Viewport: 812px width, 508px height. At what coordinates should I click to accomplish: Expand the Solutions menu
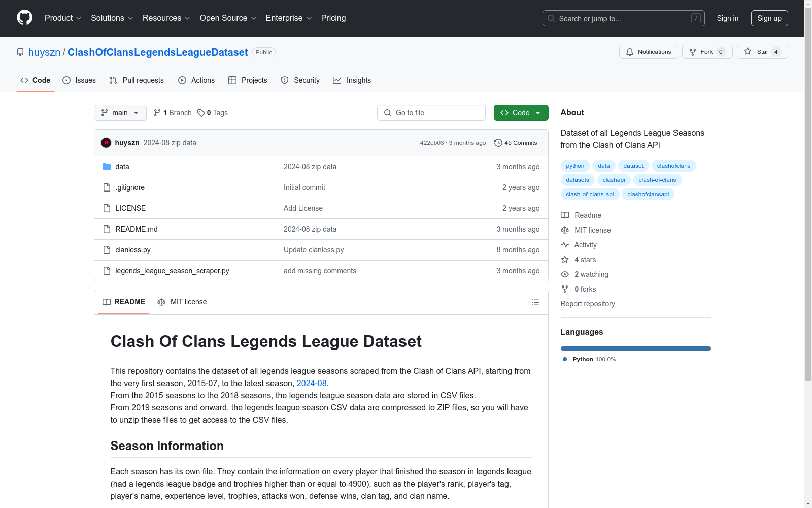click(112, 18)
